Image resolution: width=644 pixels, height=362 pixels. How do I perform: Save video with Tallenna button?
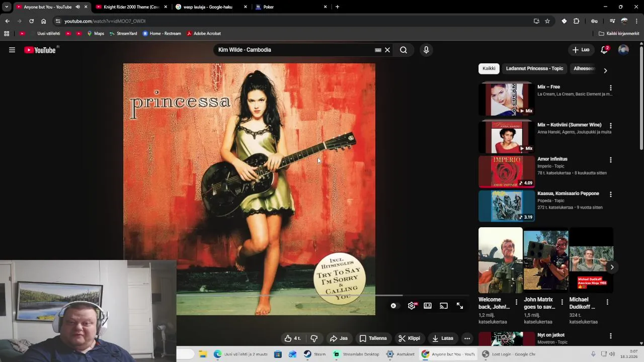(373, 338)
